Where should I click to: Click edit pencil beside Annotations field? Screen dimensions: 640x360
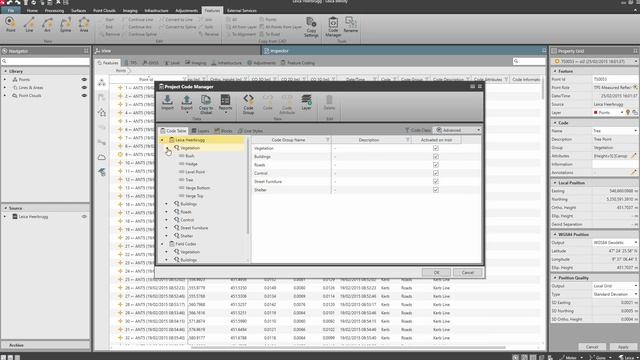(634, 173)
